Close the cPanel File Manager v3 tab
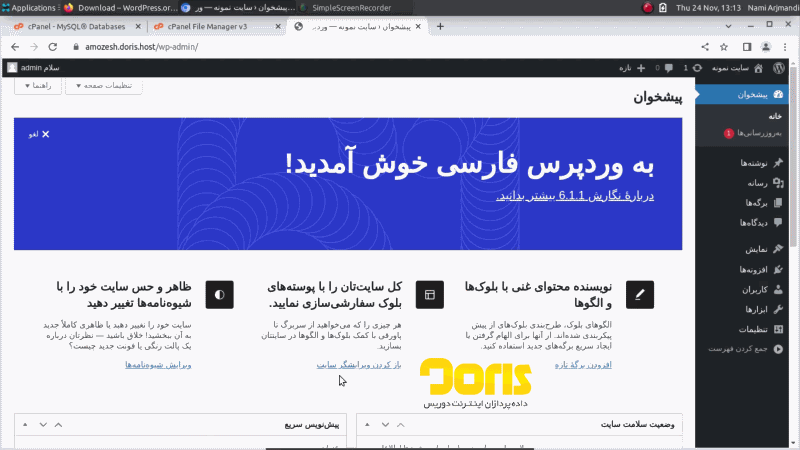The image size is (800, 450). pyautogui.click(x=278, y=27)
